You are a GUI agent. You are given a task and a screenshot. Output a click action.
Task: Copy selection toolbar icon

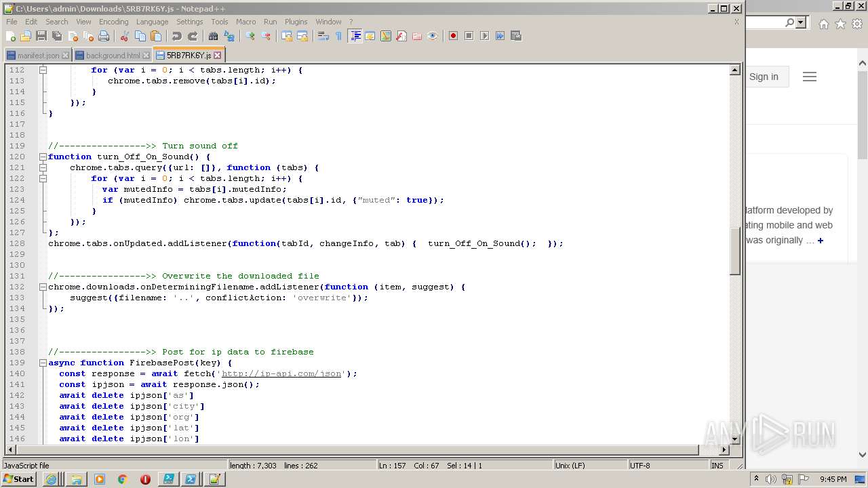point(140,36)
